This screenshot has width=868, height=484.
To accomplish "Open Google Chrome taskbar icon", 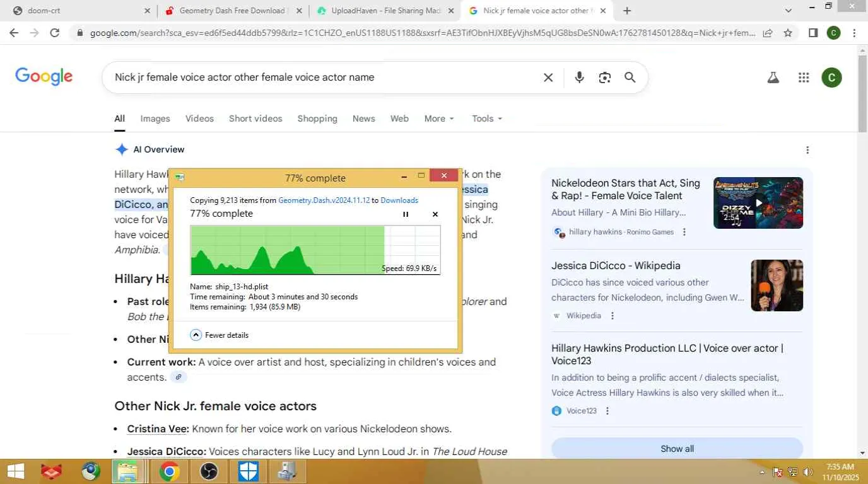I will click(168, 471).
